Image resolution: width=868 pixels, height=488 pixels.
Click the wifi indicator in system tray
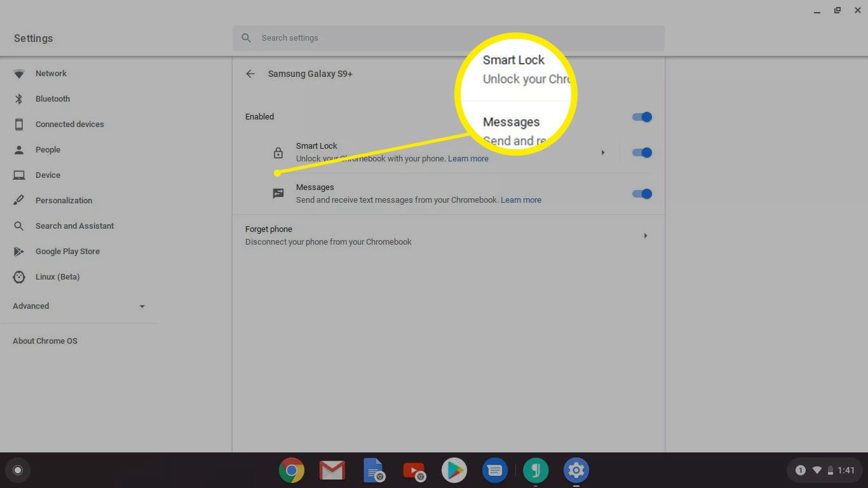pyautogui.click(x=817, y=470)
